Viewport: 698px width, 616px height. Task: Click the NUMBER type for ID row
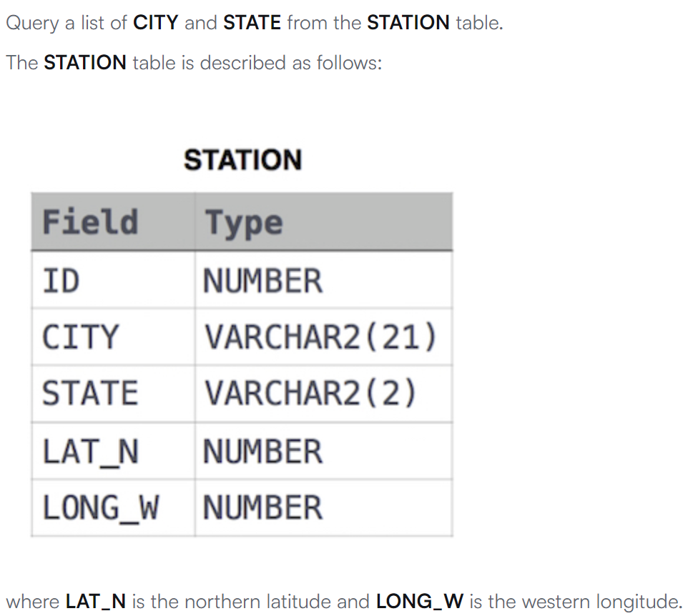click(x=324, y=280)
